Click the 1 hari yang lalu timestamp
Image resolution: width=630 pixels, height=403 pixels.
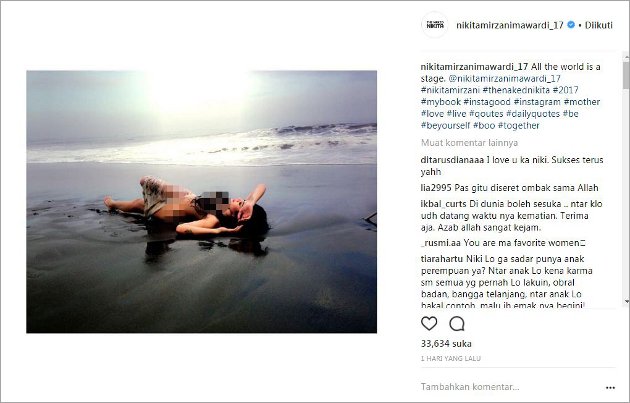click(x=450, y=358)
